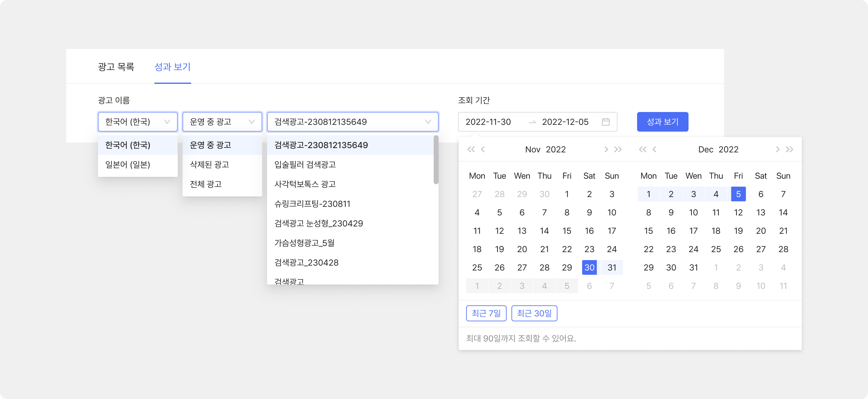Go to next year in Dec 2022 calendar

790,150
